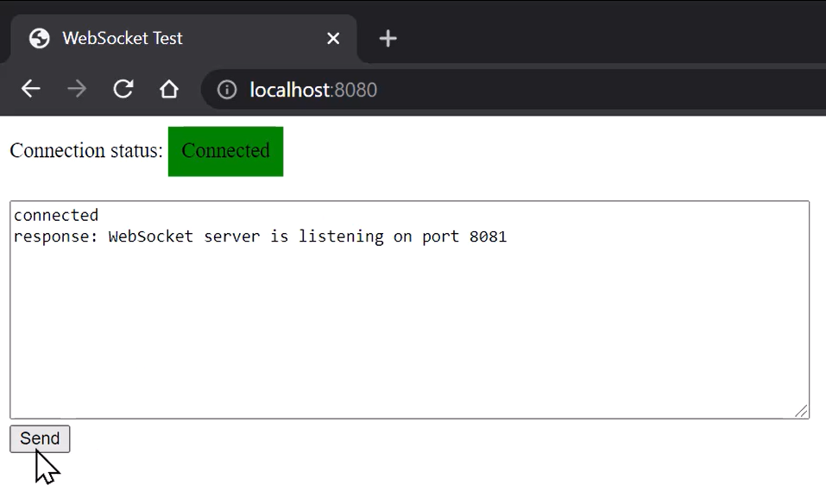Close the WebSocket Test tab

pos(333,39)
